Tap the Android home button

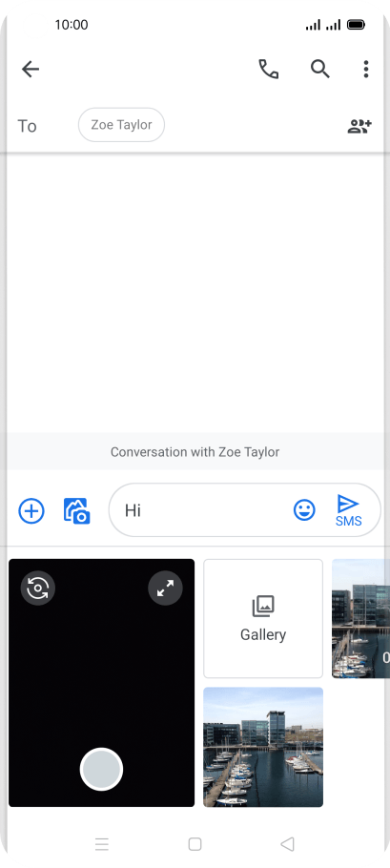pyautogui.click(x=195, y=844)
